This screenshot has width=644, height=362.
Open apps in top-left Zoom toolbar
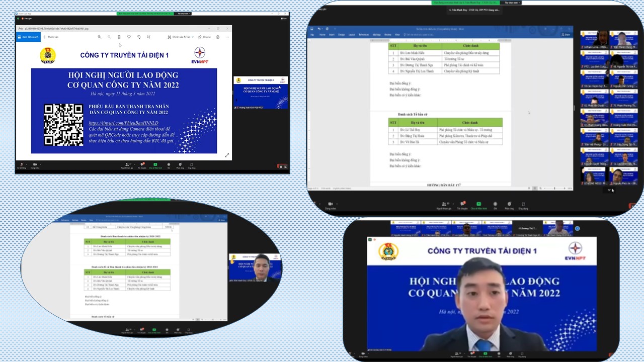click(x=192, y=165)
